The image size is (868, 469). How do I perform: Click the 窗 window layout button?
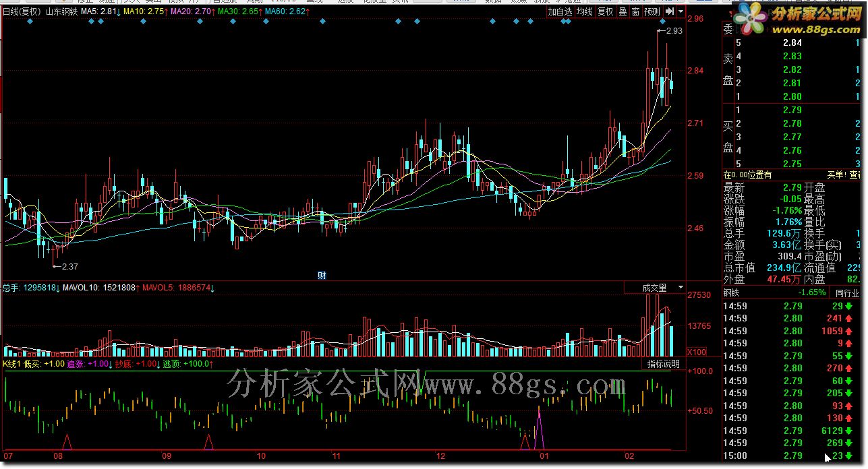tap(635, 11)
